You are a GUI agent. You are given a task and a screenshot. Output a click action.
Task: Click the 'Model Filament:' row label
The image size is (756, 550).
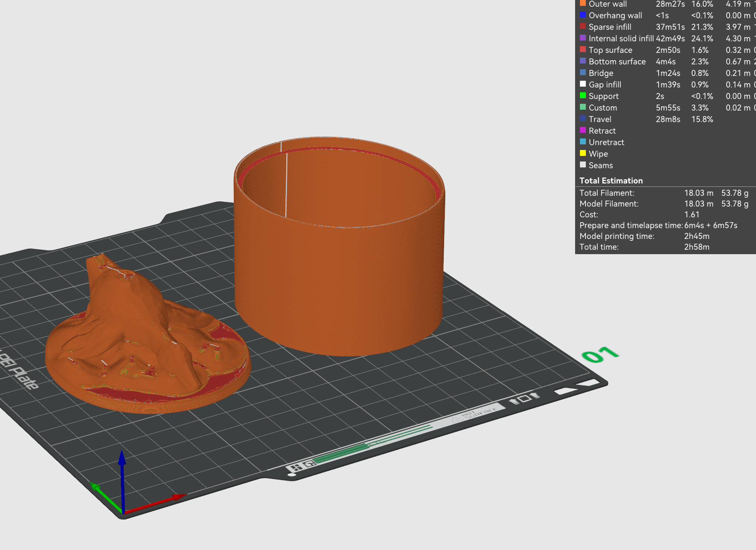coord(609,204)
